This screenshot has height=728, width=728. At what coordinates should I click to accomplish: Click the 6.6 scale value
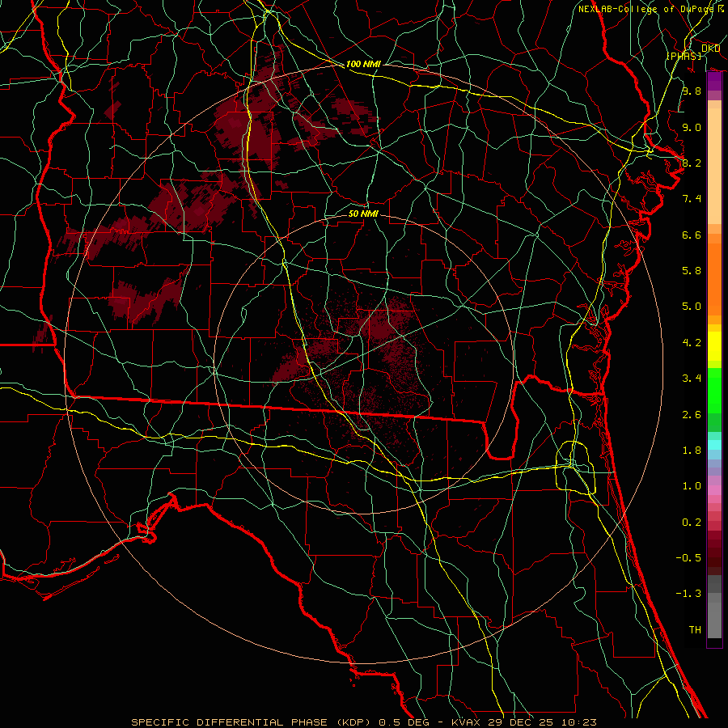692,235
